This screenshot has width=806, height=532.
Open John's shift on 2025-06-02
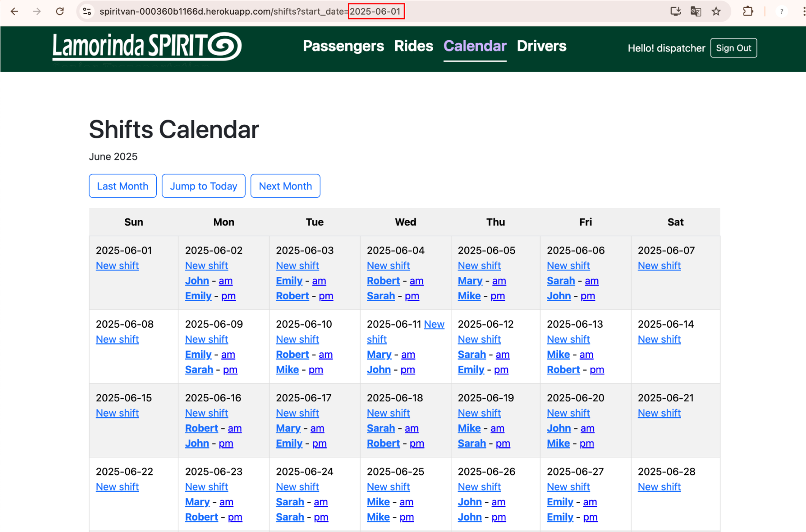click(197, 281)
